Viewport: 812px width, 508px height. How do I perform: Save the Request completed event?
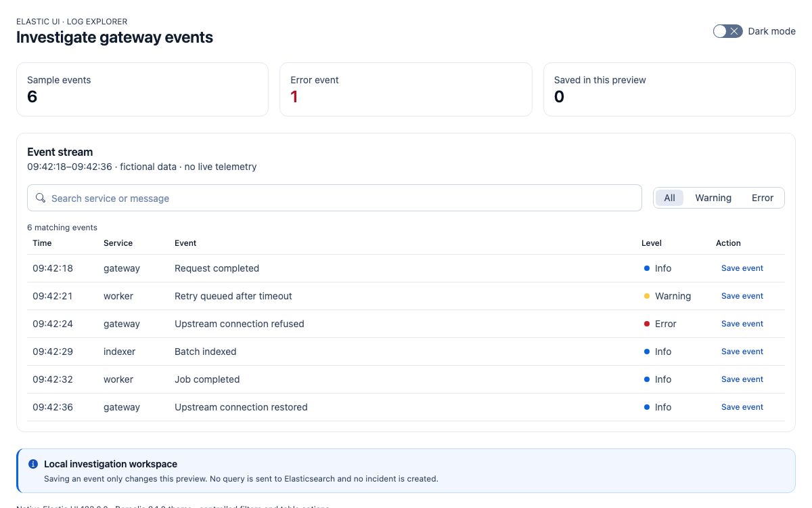tap(742, 268)
